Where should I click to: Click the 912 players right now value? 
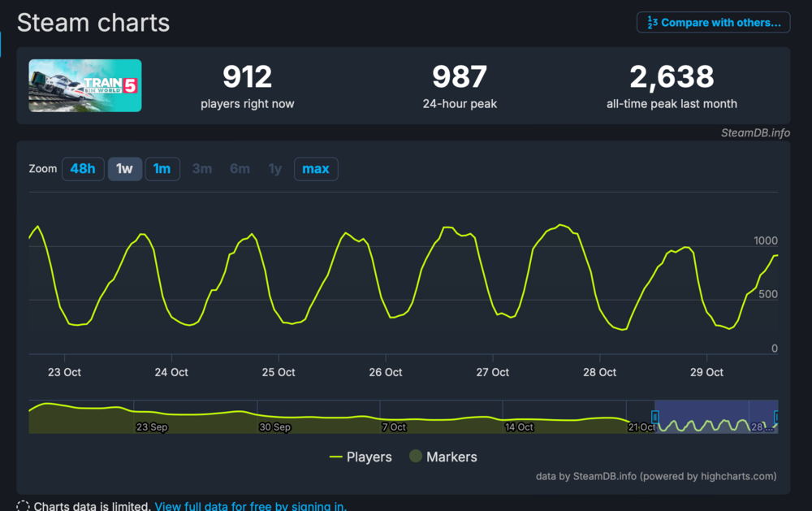pyautogui.click(x=247, y=76)
